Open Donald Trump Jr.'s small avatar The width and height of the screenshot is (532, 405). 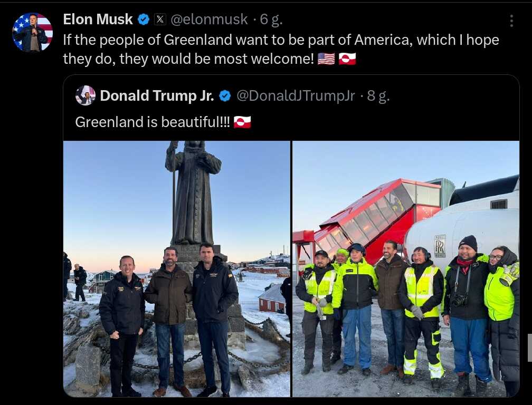click(x=85, y=95)
